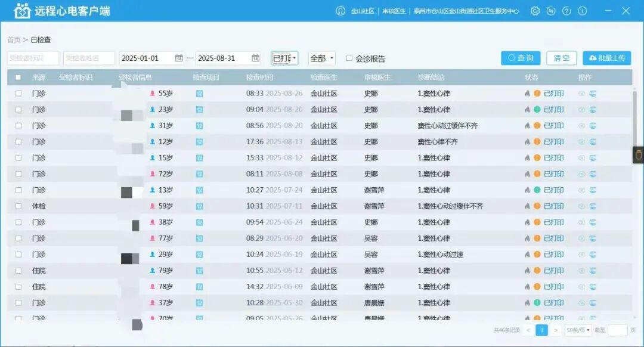Toggle the select-all checkbox in table header
The width and height of the screenshot is (644, 347).
coord(17,78)
